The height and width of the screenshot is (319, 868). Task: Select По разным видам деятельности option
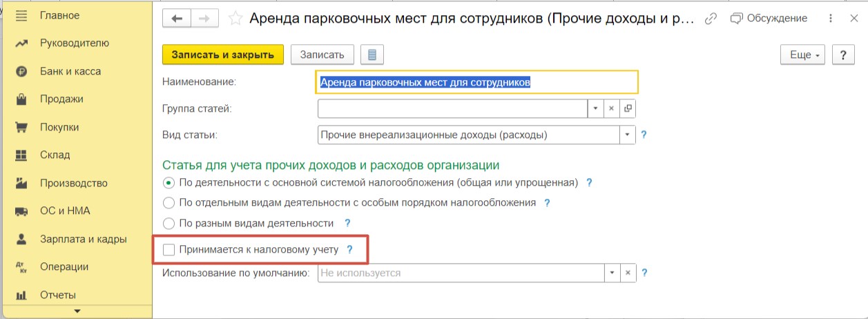[x=168, y=223]
